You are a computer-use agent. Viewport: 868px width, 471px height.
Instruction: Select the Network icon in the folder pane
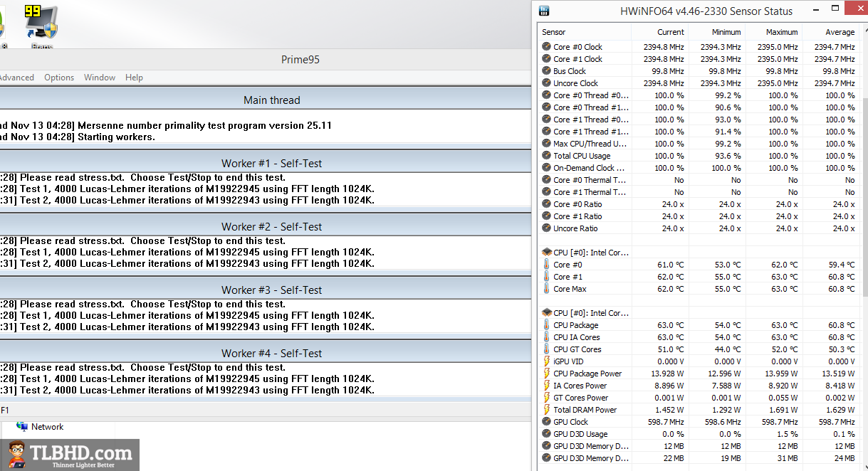22,427
